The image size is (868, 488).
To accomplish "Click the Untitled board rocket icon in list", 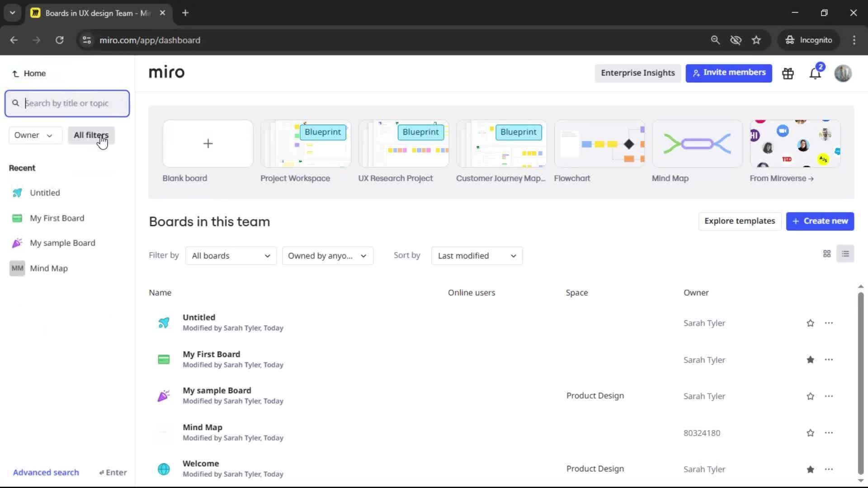I will pyautogui.click(x=164, y=323).
